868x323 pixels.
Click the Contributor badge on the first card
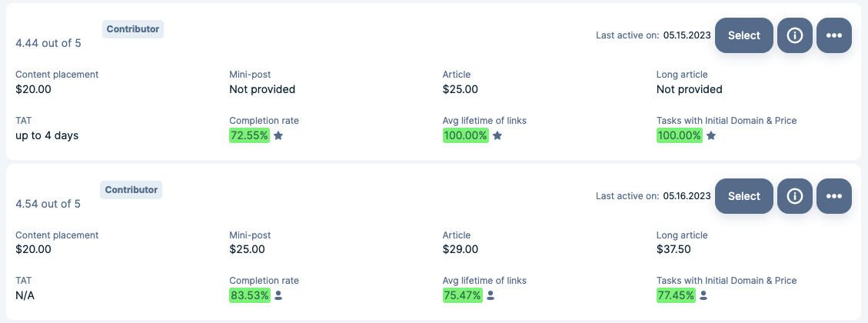[x=133, y=29]
